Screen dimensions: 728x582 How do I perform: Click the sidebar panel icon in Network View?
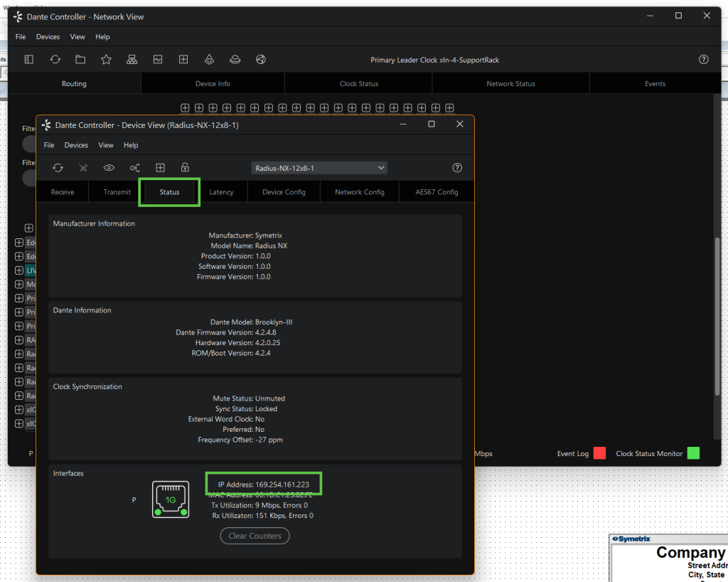click(x=29, y=60)
